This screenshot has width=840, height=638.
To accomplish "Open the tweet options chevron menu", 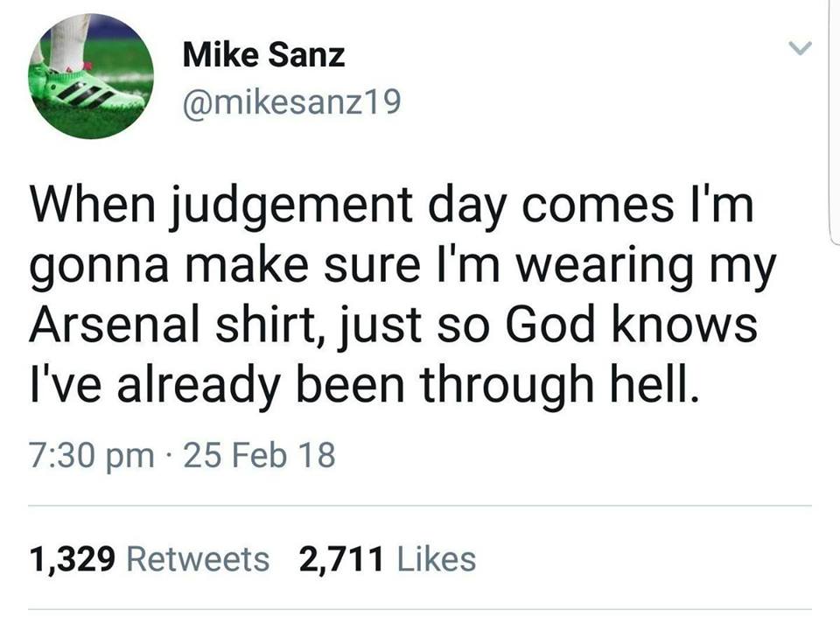I will [801, 48].
